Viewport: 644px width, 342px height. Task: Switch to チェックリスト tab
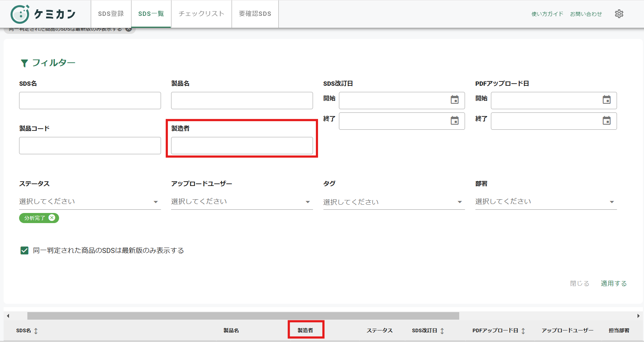click(x=201, y=14)
